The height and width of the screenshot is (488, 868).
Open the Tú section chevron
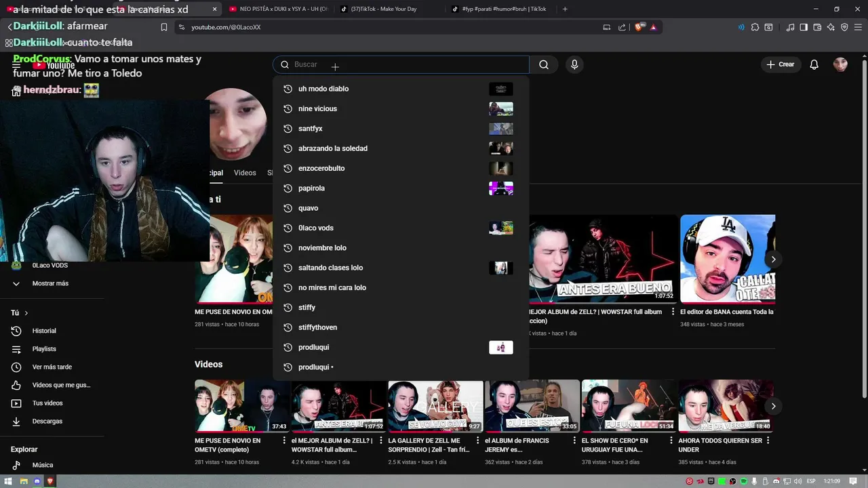pyautogui.click(x=26, y=313)
